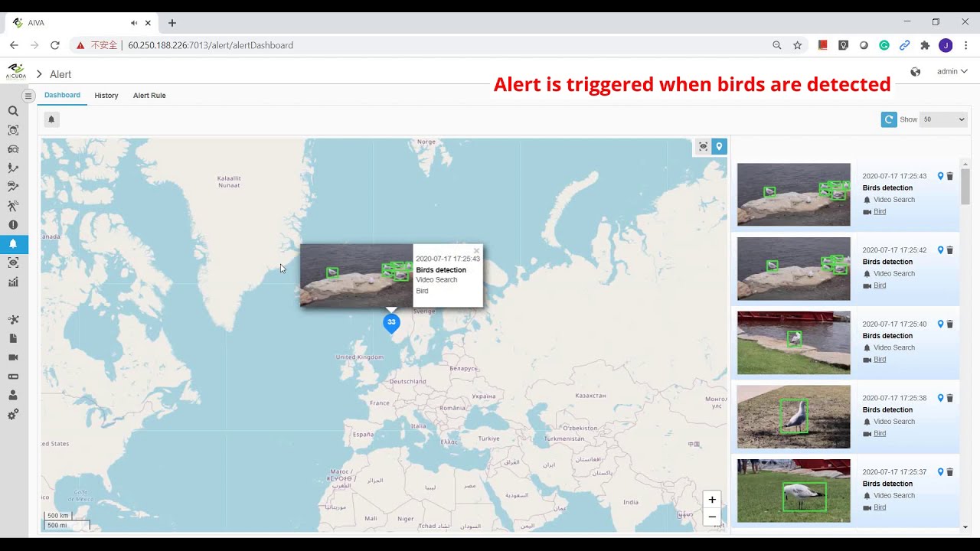
Task: Open Chrome three-dot menu
Action: click(x=965, y=45)
